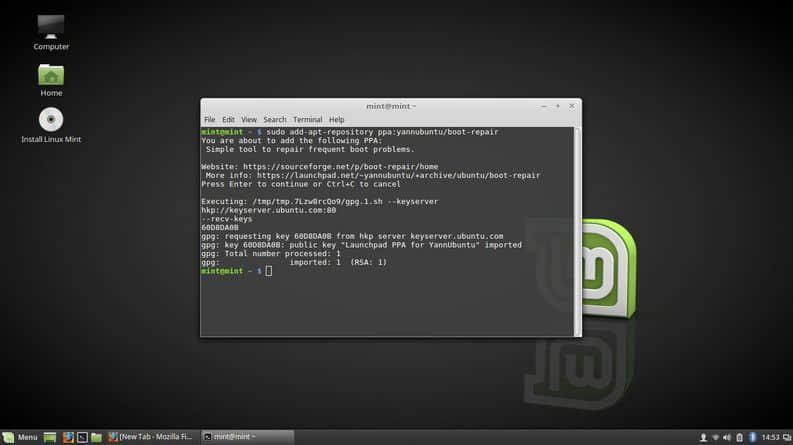Expand the View menu in terminal
Image resolution: width=793 pixels, height=445 pixels.
[x=249, y=120]
